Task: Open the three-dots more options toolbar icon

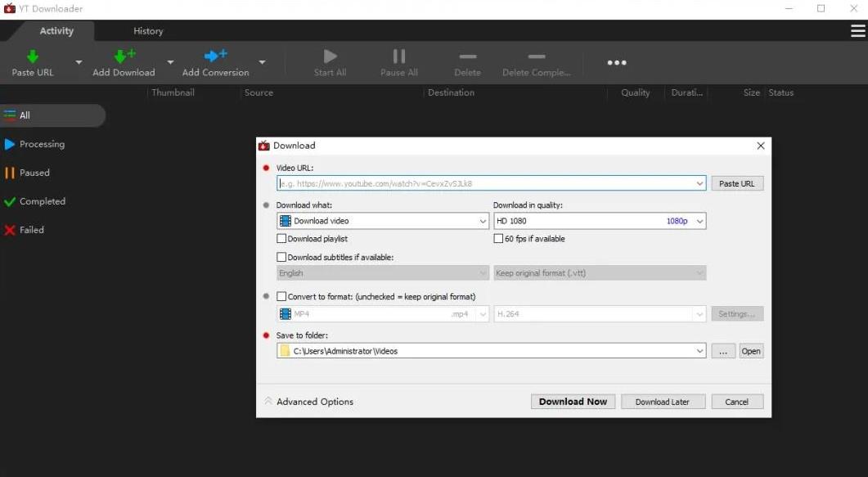Action: click(616, 63)
